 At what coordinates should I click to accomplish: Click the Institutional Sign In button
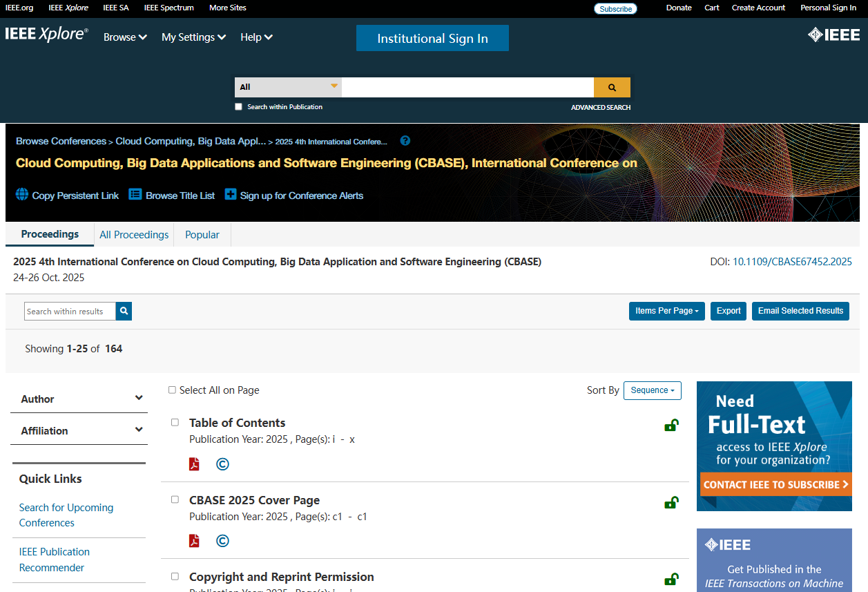[x=432, y=39]
